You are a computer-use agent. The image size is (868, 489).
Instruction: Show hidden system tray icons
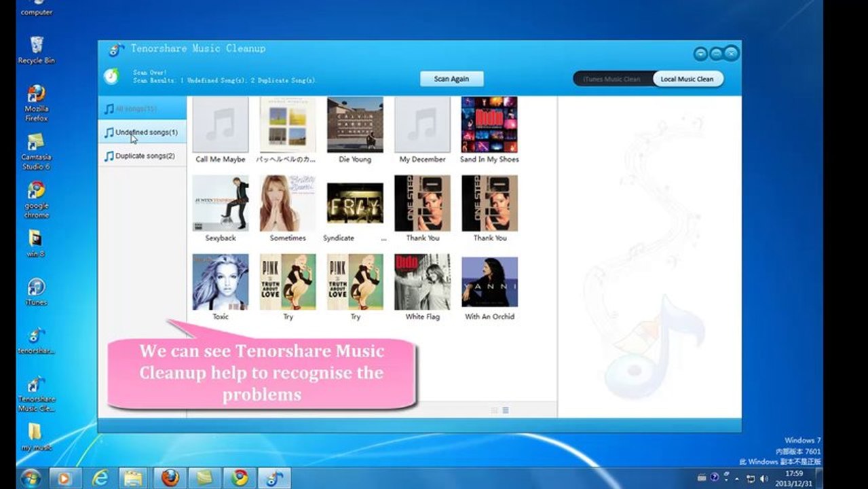click(x=737, y=478)
